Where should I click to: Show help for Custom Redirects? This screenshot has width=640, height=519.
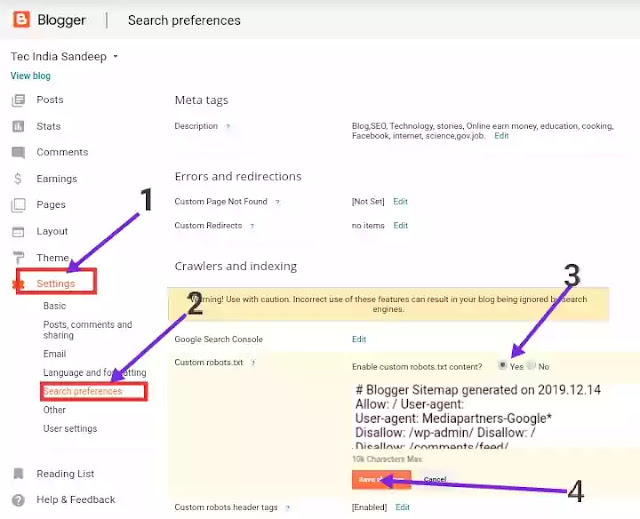pos(252,226)
